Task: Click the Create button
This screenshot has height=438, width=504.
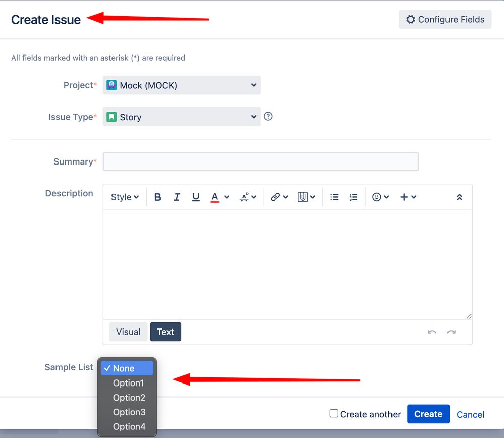Action: (428, 414)
